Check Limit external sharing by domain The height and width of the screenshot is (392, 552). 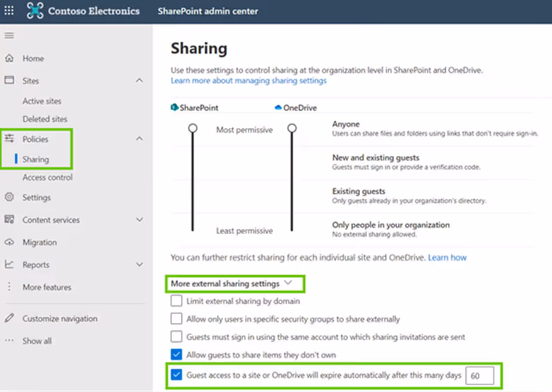tap(176, 301)
